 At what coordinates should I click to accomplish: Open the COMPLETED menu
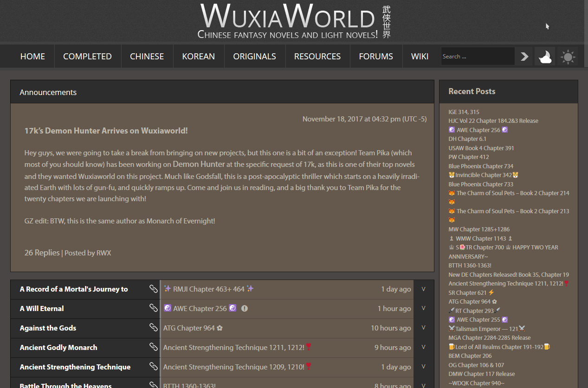(87, 57)
